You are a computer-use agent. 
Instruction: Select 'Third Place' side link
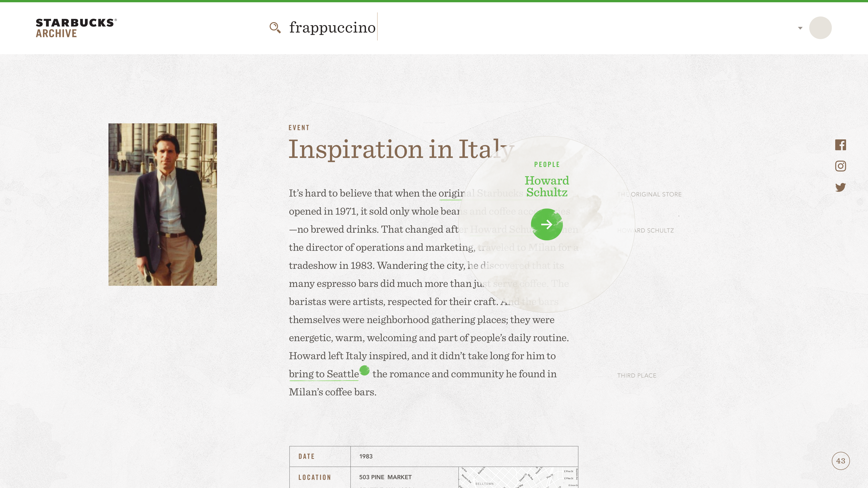(637, 375)
